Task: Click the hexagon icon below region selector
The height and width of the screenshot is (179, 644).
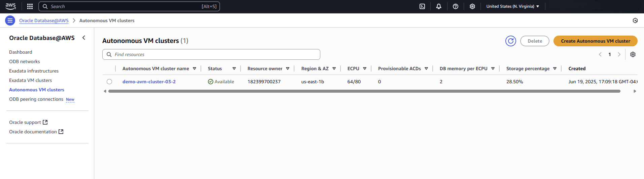Action: pyautogui.click(x=635, y=20)
